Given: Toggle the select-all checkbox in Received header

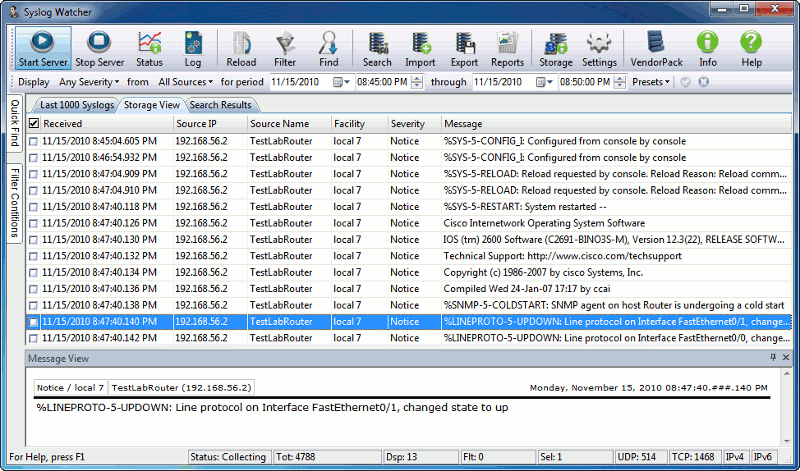Looking at the screenshot, I should (34, 123).
